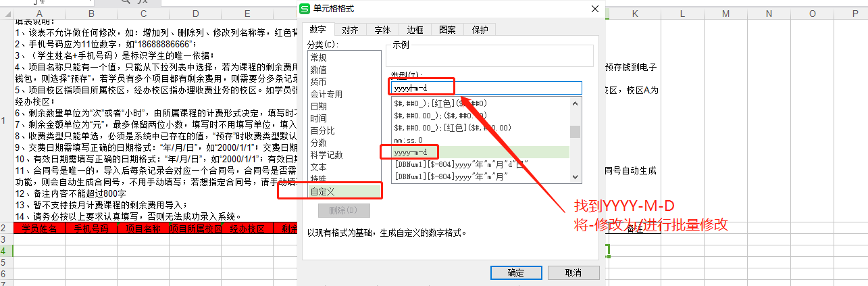Image resolution: width=868 pixels, height=286 pixels.
Task: Select column K header
Action: (636, 14)
